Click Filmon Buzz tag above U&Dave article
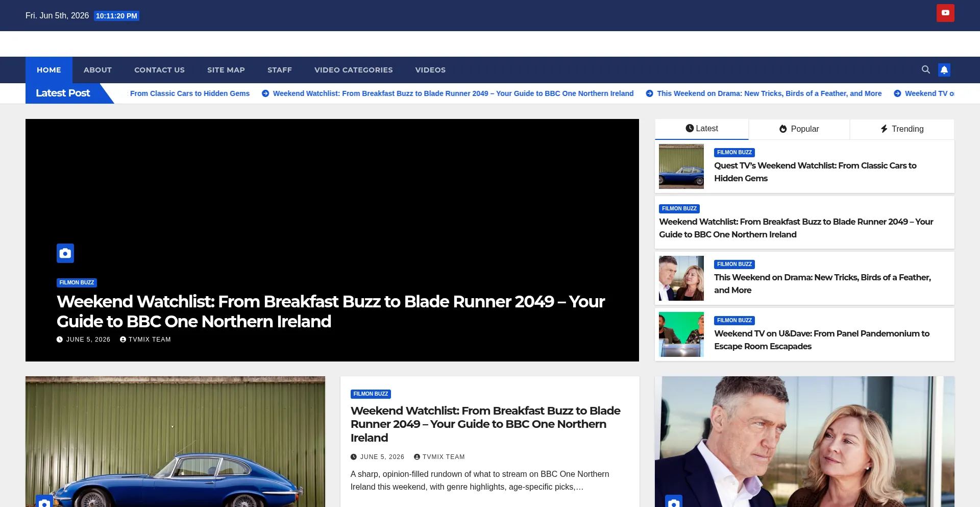Viewport: 980px width, 507px height. pyautogui.click(x=734, y=321)
